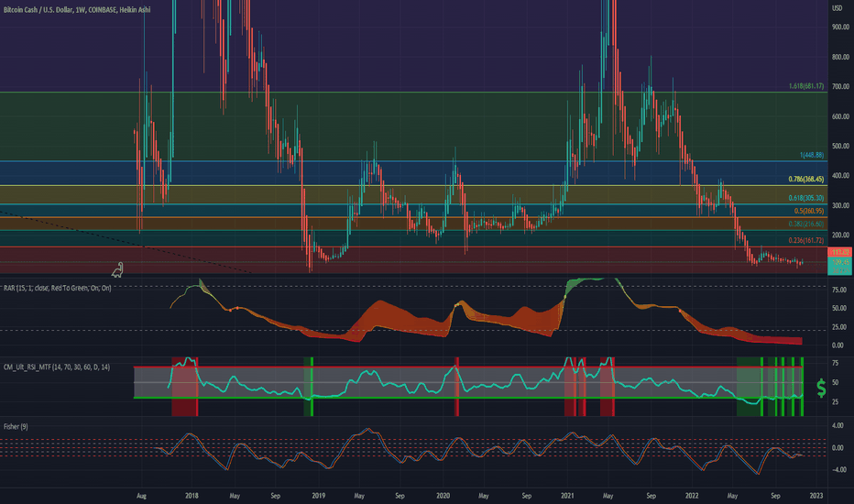854x504 pixels.
Task: Click the -4.00 value on Fisher scale
Action: pos(838,470)
